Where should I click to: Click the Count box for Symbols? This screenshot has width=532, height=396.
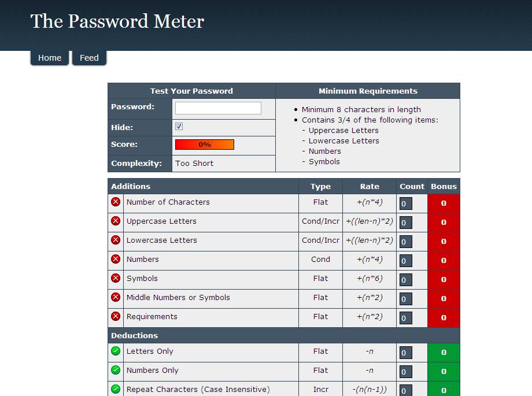click(406, 280)
